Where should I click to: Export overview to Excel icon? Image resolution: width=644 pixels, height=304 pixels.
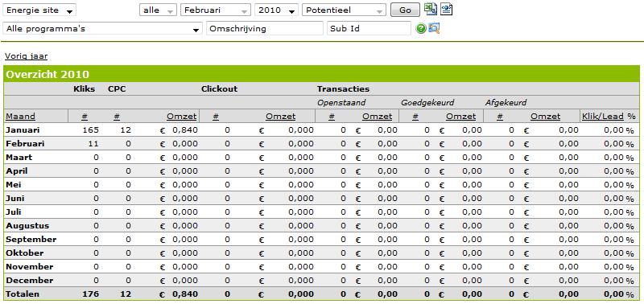click(430, 9)
